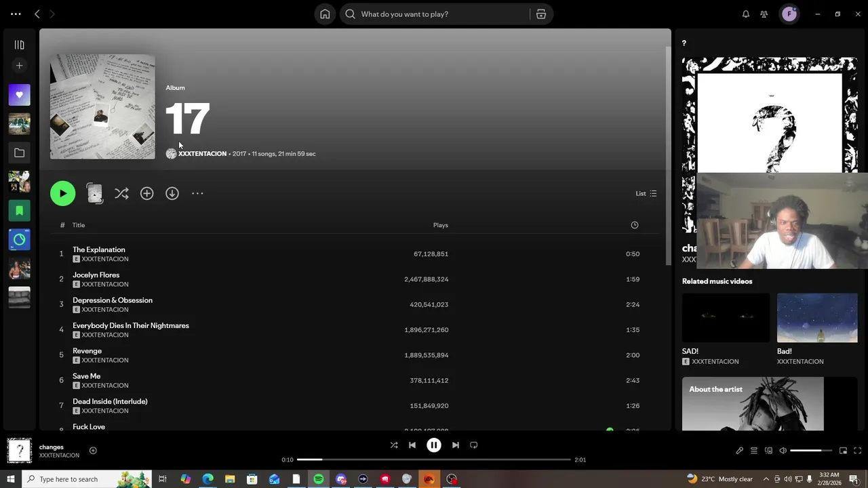The height and width of the screenshot is (488, 868).
Task: Open the 17 album cover art
Action: click(x=102, y=107)
